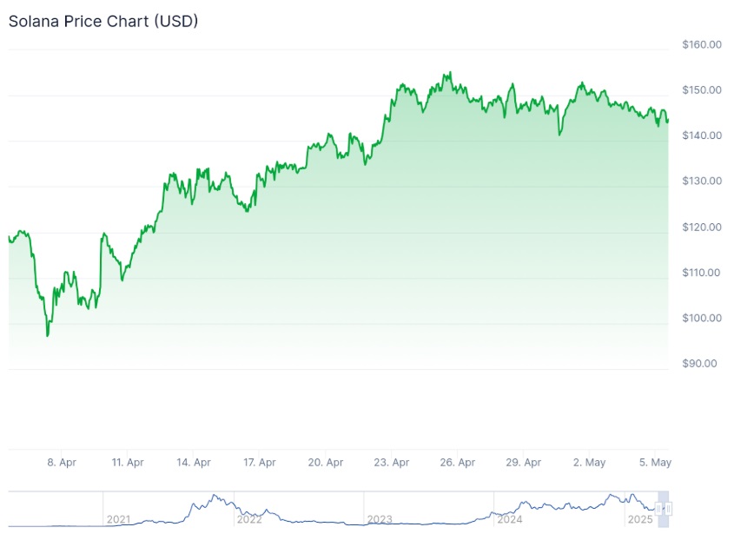Screen dimensions: 747x560
Task: Click the $160.00 price axis label
Action: tap(702, 44)
